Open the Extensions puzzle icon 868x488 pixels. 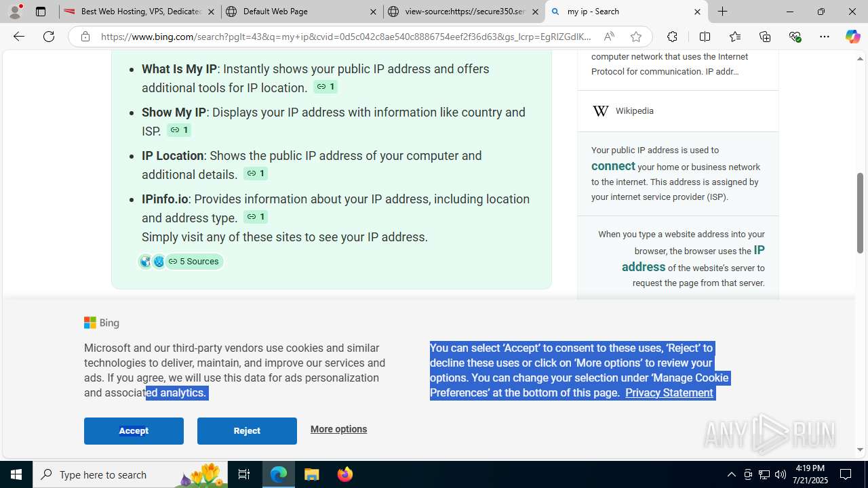(672, 37)
